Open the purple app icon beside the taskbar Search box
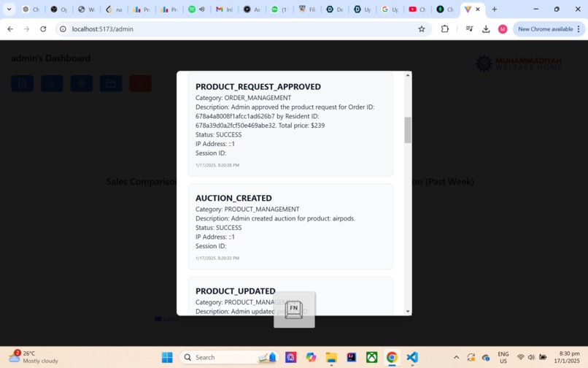This screenshot has height=368, width=588. (x=290, y=357)
